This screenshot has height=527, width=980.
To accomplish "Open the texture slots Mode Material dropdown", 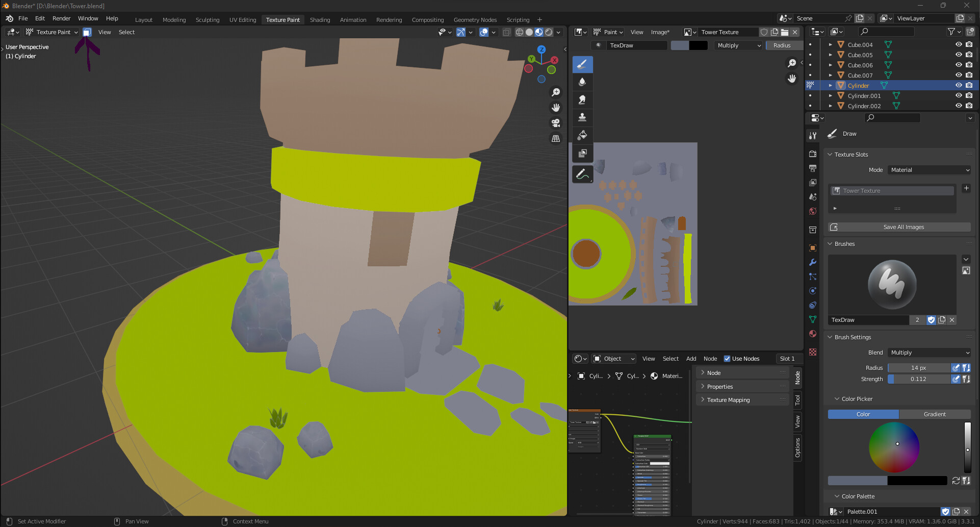I will tap(930, 170).
